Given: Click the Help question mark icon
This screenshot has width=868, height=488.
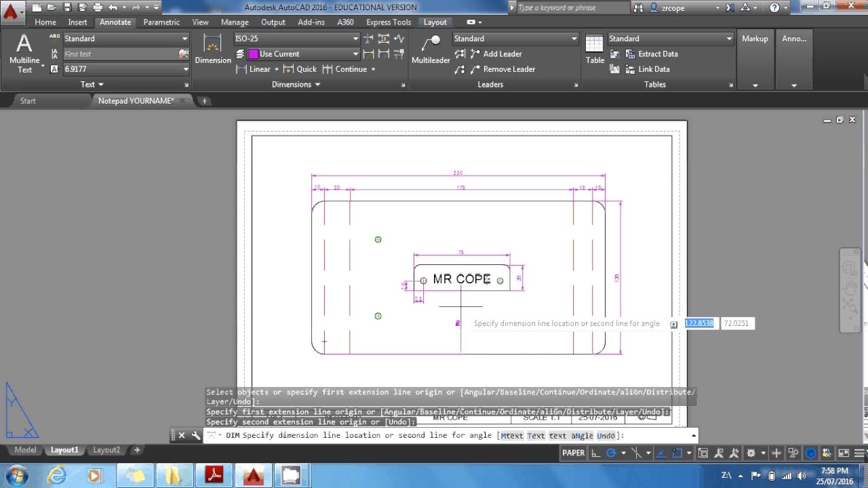Looking at the screenshot, I should pos(774,7).
